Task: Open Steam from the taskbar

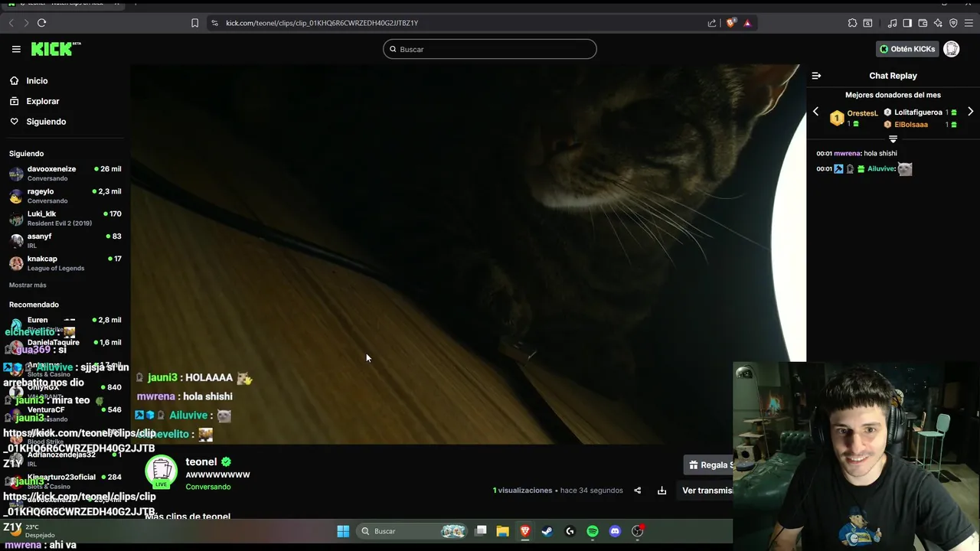Action: coord(547,531)
